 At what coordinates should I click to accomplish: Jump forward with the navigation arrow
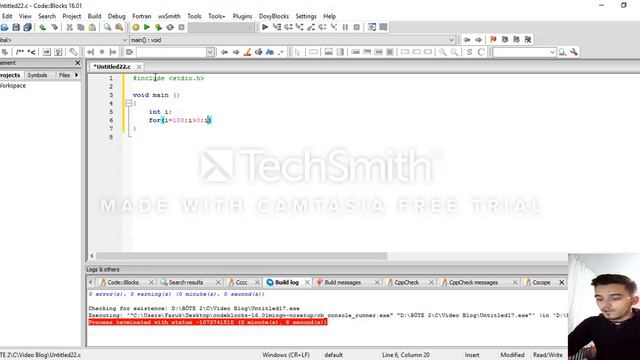click(x=478, y=40)
